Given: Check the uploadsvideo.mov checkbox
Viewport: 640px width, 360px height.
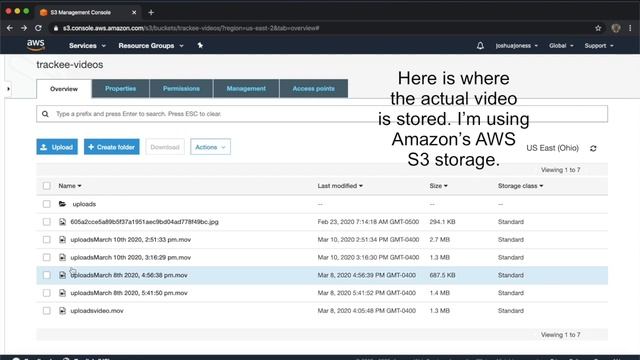Looking at the screenshot, I should [47, 311].
